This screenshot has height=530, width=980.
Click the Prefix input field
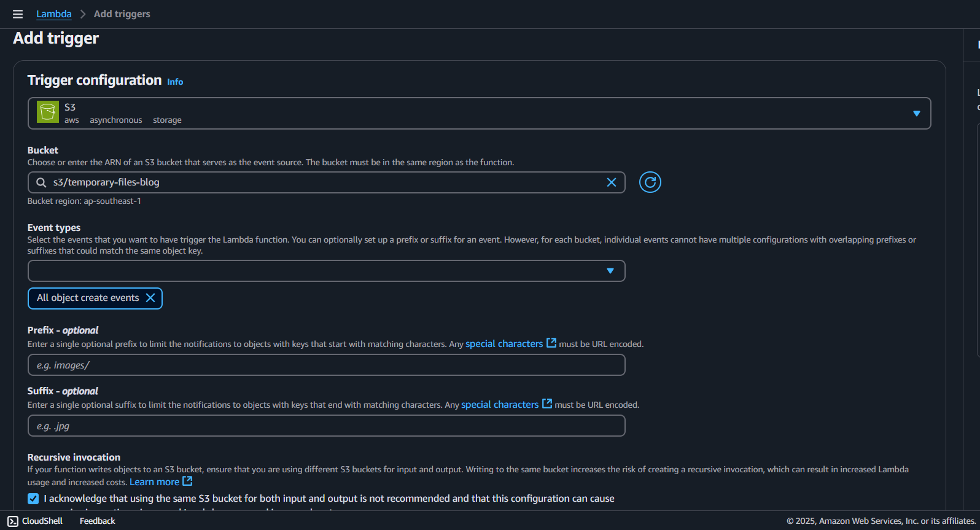pos(326,365)
